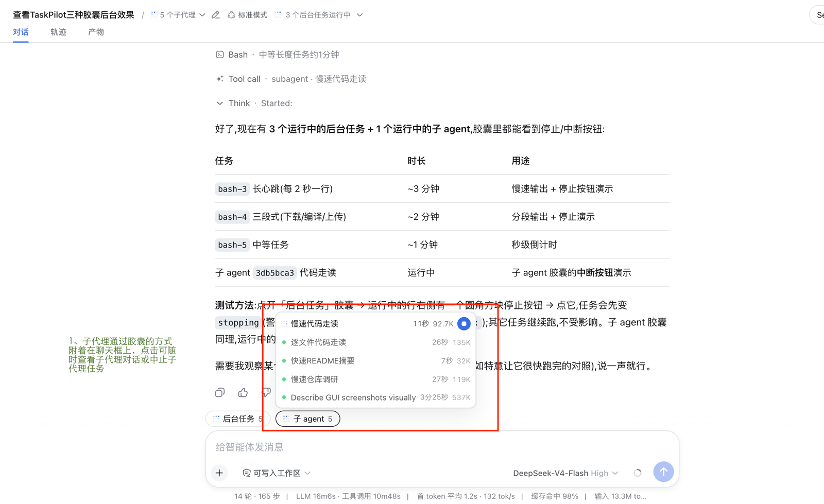Screen dimensions: 824x504
Task: Open the 慢速代码走读 sub-agent row
Action: click(376, 324)
